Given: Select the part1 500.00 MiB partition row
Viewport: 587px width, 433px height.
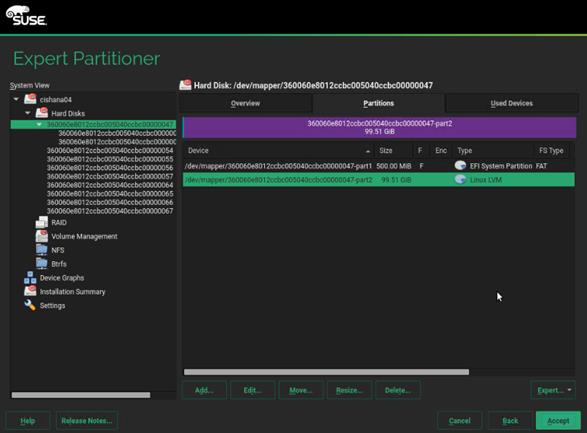Looking at the screenshot, I should pyautogui.click(x=378, y=166).
